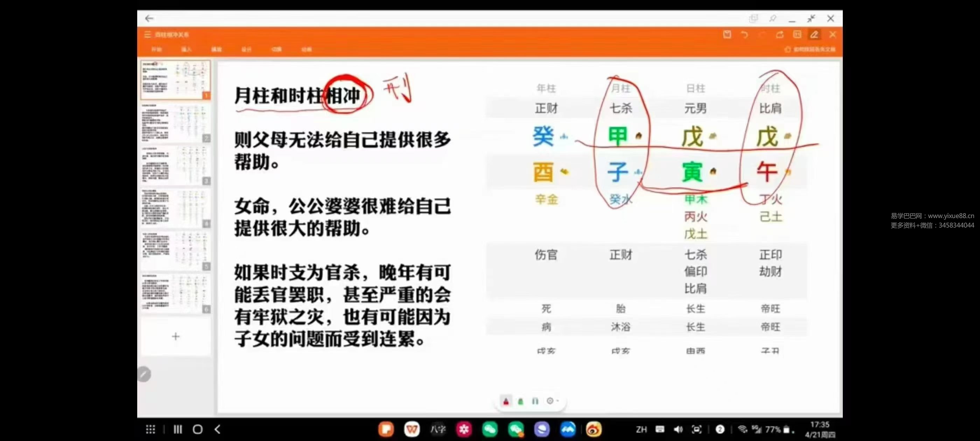Expand the annotation settings dropdown arrow
The height and width of the screenshot is (441, 980).
point(558,401)
